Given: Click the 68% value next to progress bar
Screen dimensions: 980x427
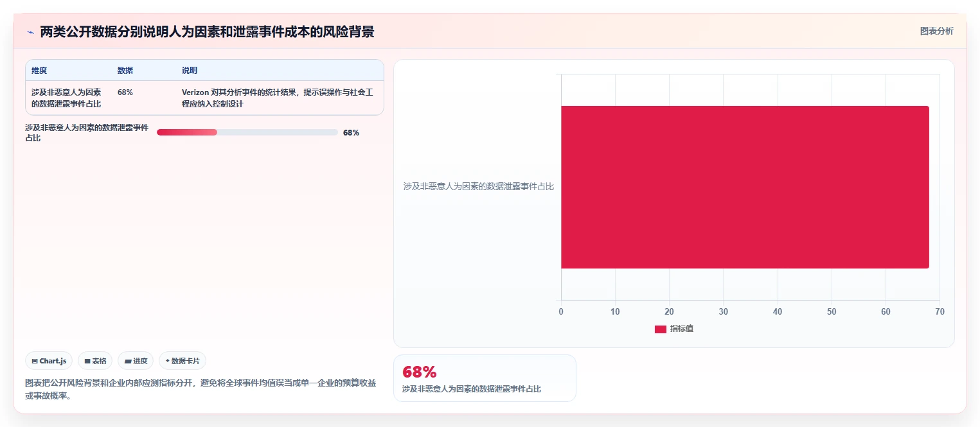Looking at the screenshot, I should point(351,133).
